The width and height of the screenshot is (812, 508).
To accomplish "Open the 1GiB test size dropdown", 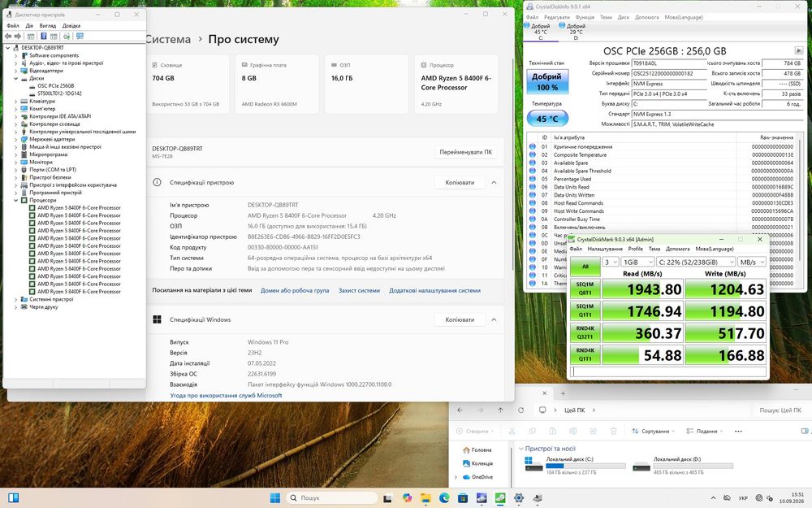I will point(637,263).
